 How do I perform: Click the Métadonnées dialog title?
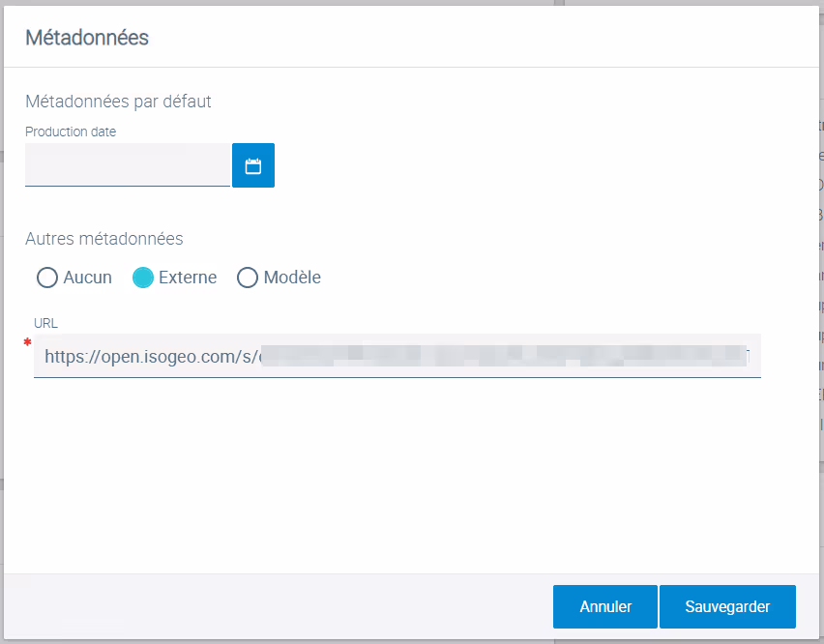point(87,38)
